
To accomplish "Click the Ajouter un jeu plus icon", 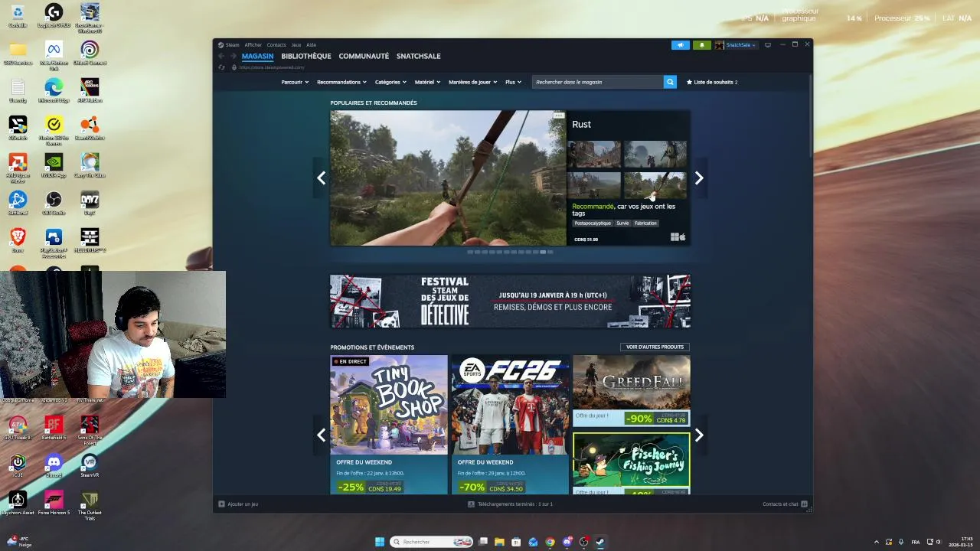I will pos(221,504).
